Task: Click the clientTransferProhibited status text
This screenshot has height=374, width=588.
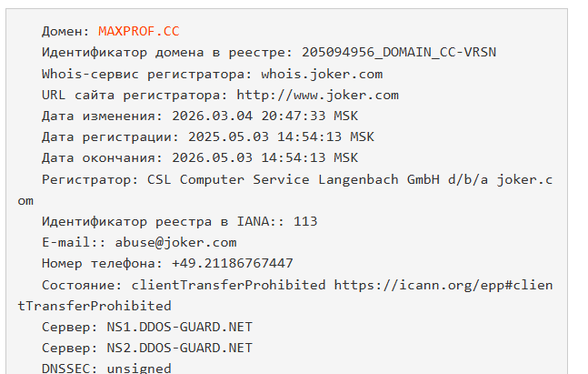Action: point(231,285)
